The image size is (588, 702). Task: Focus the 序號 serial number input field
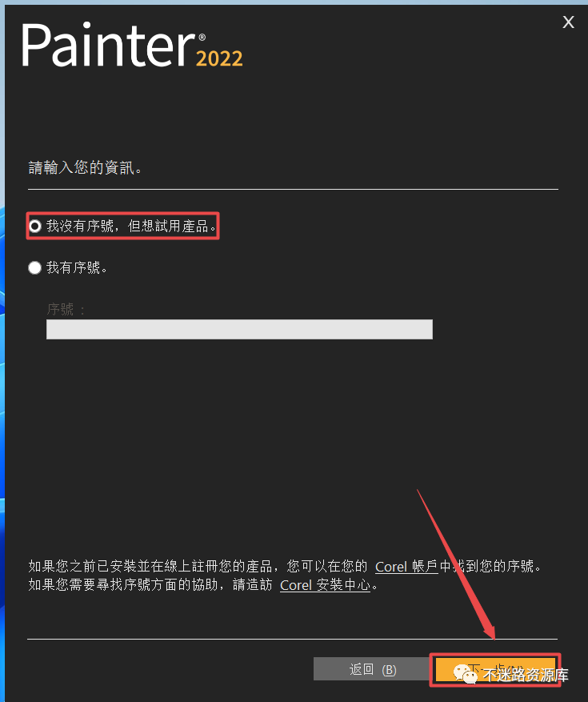239,329
